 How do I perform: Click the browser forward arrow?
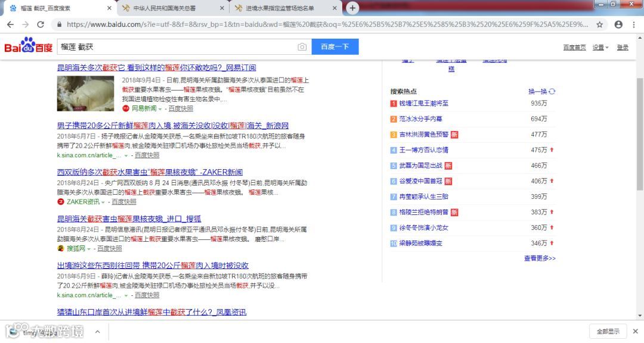(x=26, y=24)
